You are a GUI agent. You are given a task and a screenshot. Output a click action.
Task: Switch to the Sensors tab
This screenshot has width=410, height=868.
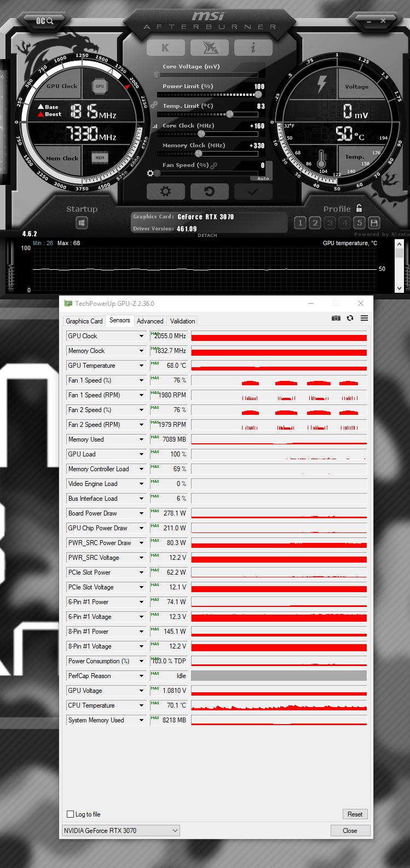120,320
